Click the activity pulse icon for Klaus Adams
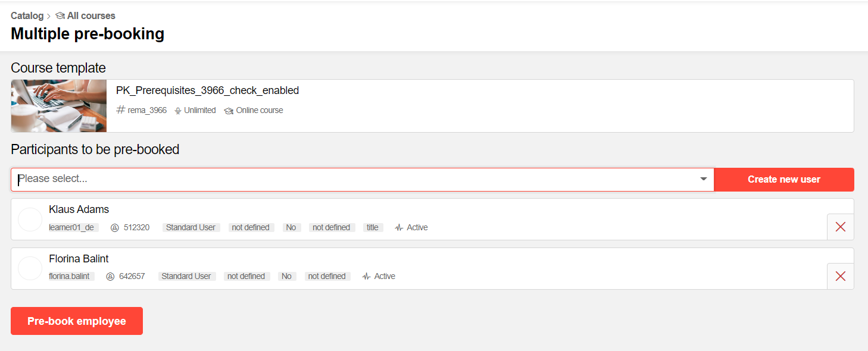 399,228
